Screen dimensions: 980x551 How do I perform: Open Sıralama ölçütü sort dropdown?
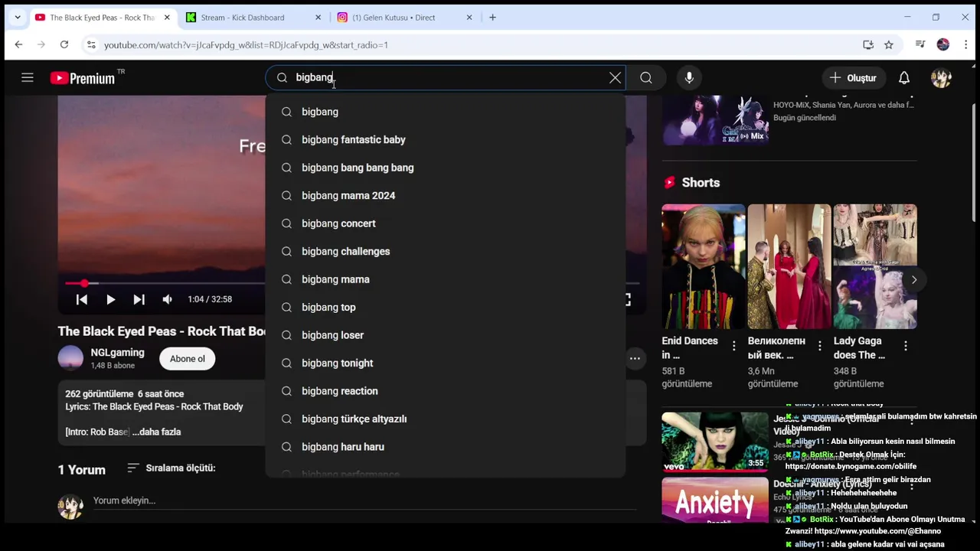pos(171,468)
